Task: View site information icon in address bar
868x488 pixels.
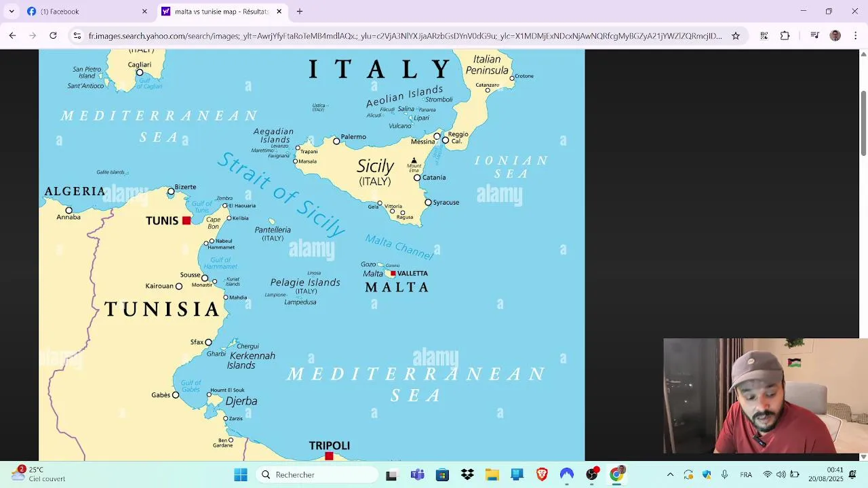Action: [77, 36]
